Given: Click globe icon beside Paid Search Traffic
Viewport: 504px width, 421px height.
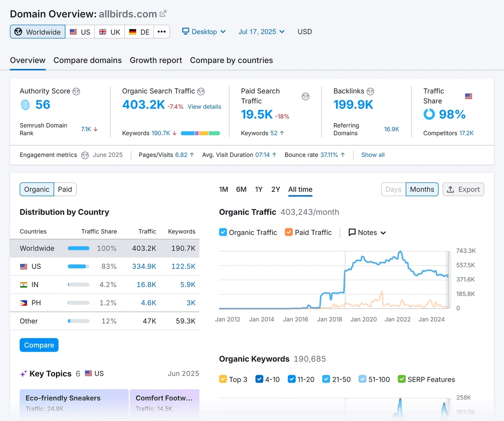Looking at the screenshot, I should tap(305, 96).
